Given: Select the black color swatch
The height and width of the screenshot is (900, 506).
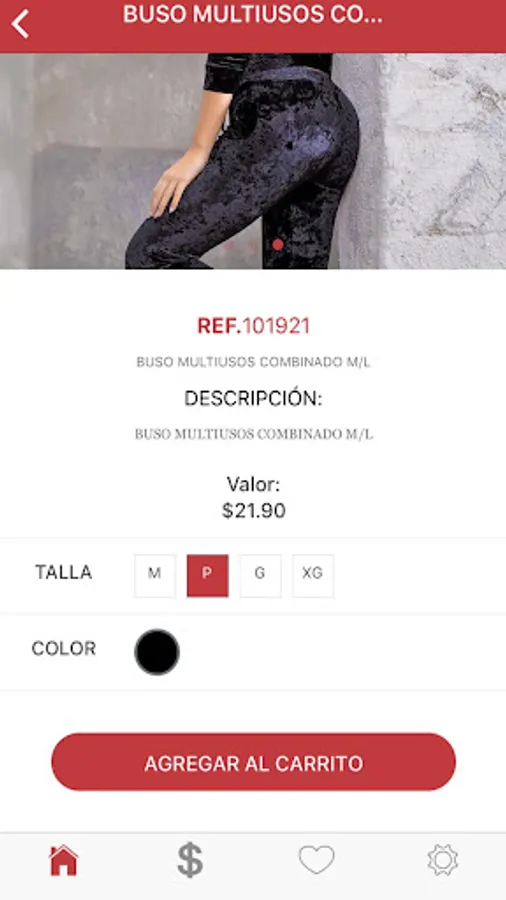Looking at the screenshot, I should (157, 652).
